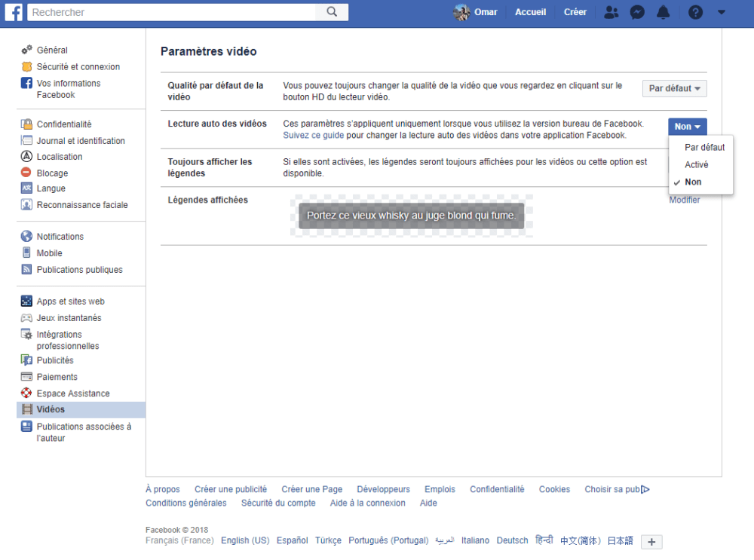Open the notifications bell icon

click(663, 12)
